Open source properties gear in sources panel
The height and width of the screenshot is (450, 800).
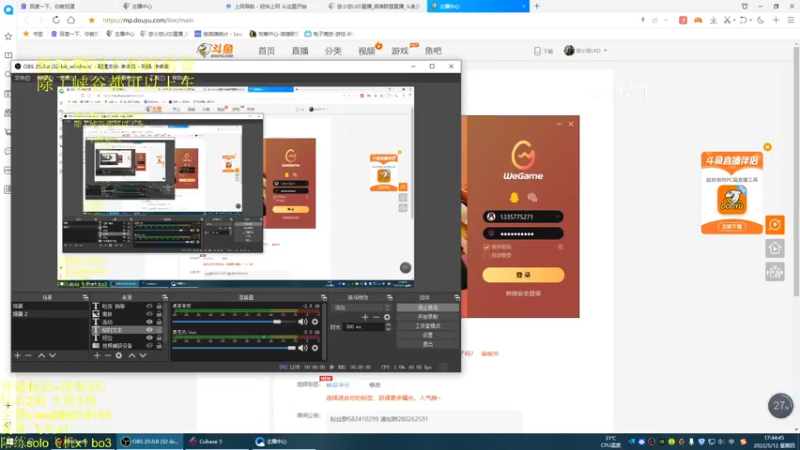(119, 355)
